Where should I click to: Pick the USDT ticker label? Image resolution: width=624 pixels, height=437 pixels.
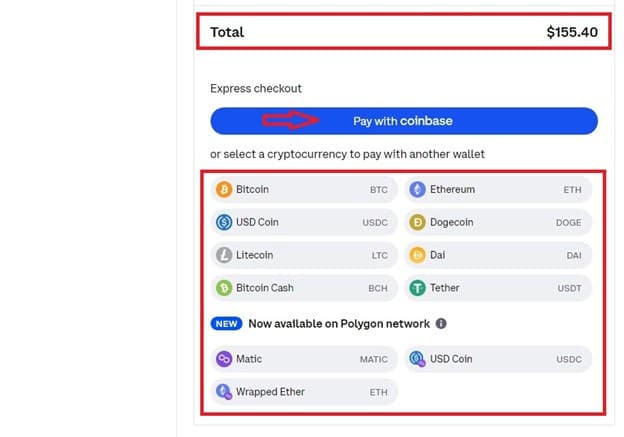[569, 288]
